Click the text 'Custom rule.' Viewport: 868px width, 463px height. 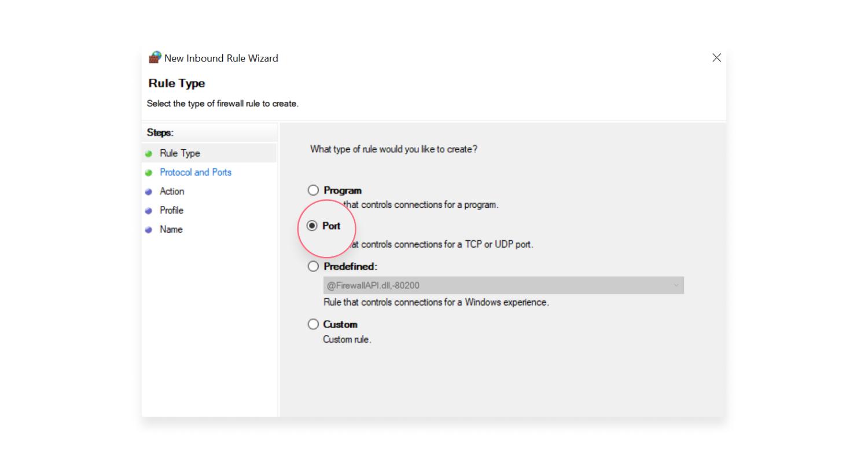(347, 340)
